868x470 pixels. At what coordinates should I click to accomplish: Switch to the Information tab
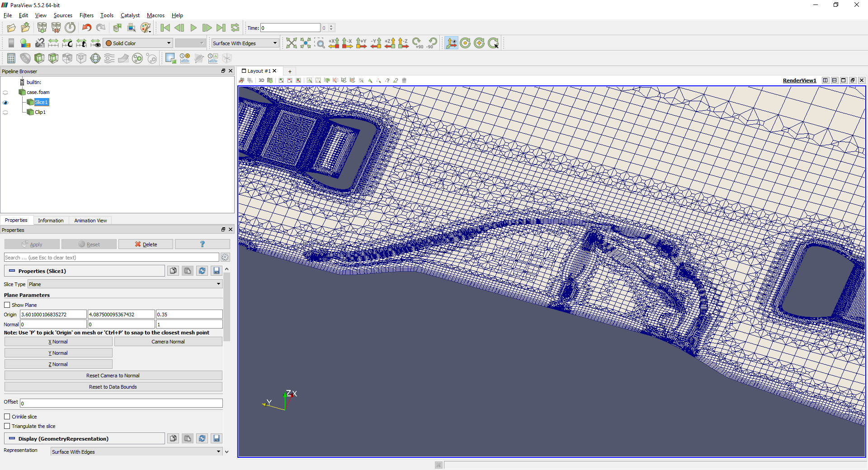51,221
